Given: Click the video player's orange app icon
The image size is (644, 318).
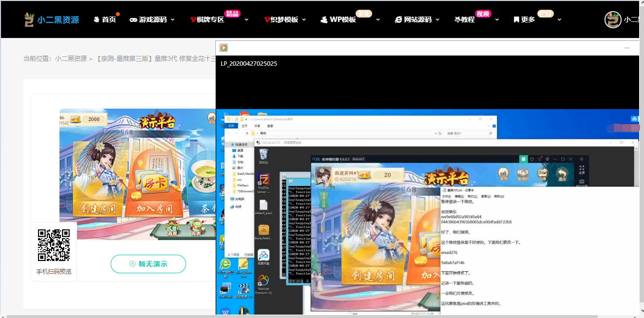Looking at the screenshot, I should coord(224,48).
